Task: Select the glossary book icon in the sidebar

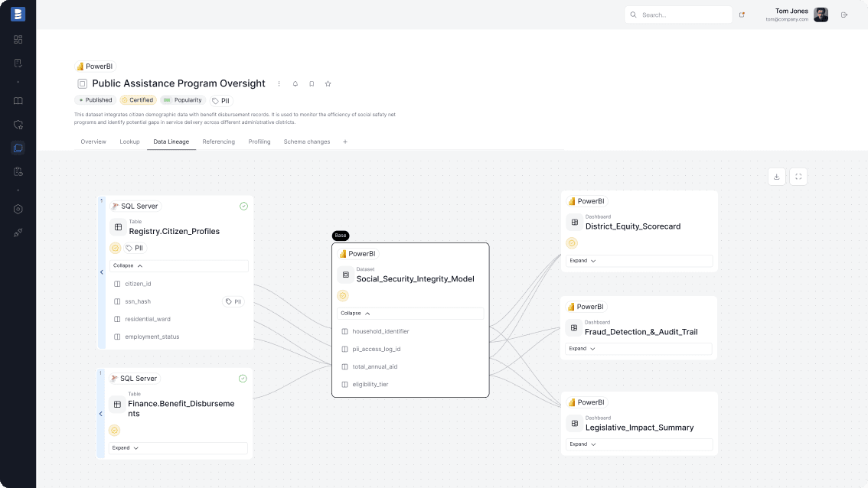Action: click(18, 100)
